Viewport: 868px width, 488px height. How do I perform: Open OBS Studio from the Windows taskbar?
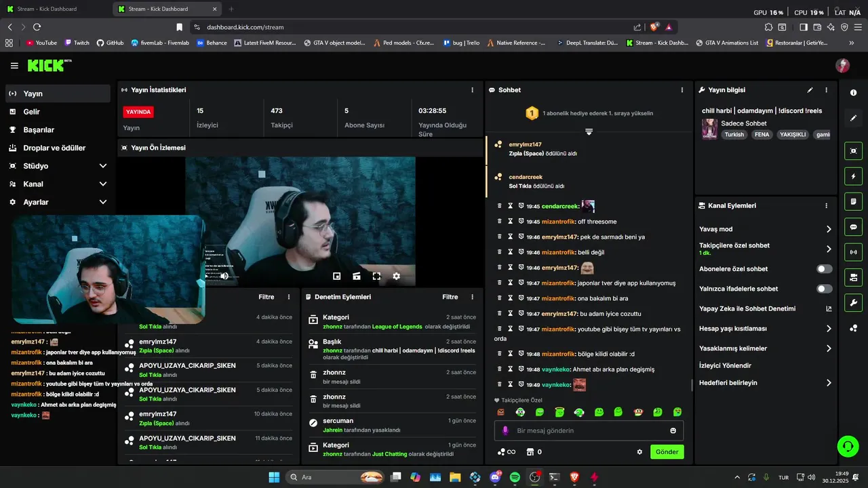pos(534,477)
